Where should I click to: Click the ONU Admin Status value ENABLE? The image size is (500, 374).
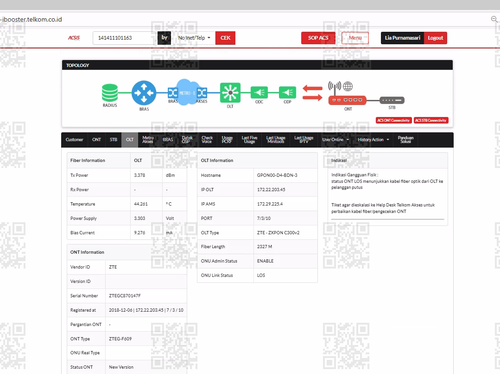click(x=265, y=261)
